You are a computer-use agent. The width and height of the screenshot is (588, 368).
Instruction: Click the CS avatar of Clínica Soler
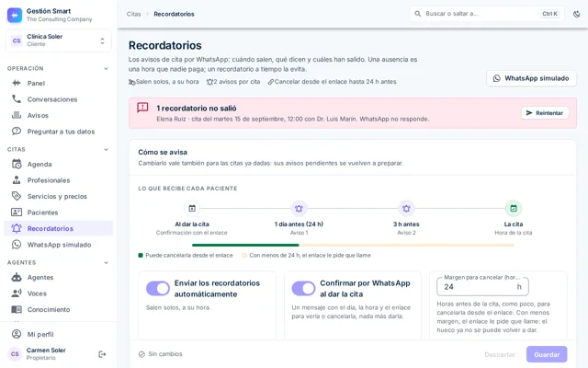pos(17,40)
